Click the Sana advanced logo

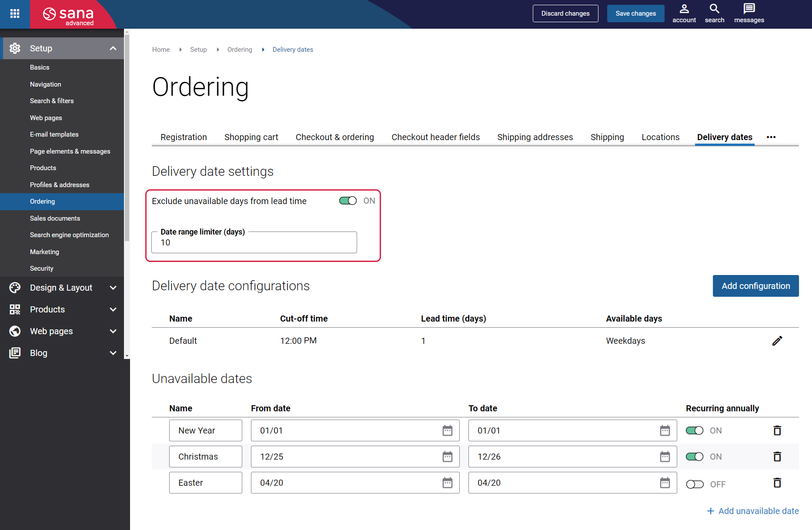(68, 16)
